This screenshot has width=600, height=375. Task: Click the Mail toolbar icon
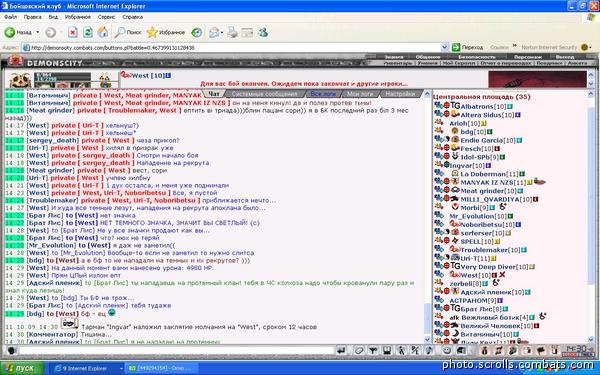pos(214,33)
